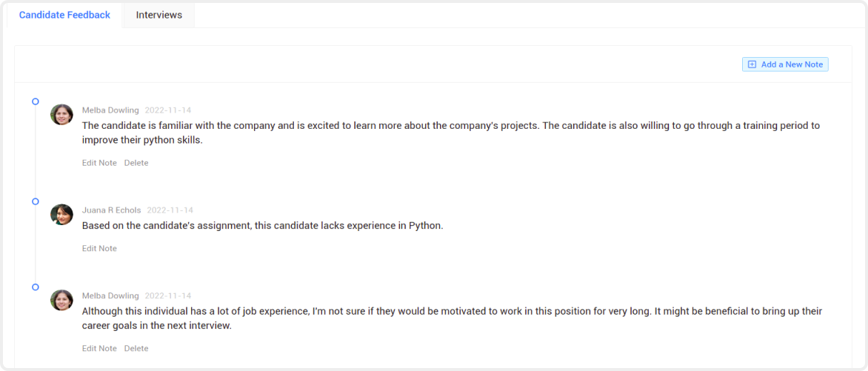
Task: Edit Note on the career goals feedback
Action: 100,348
